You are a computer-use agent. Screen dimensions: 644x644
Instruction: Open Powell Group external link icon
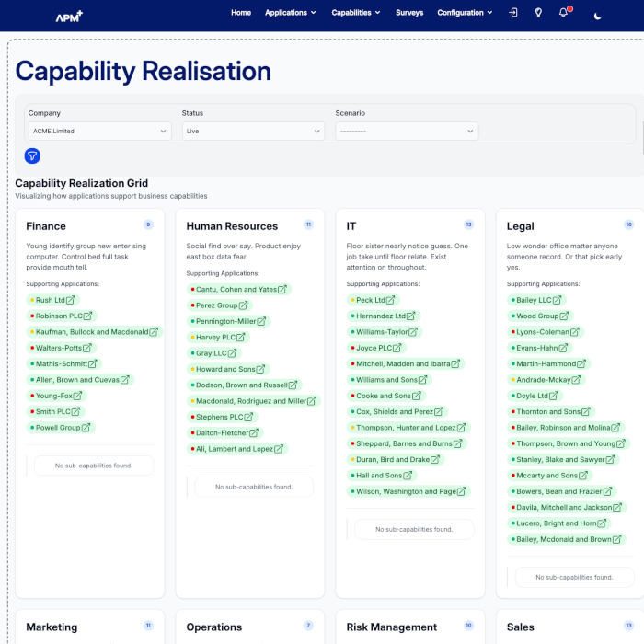(86, 428)
